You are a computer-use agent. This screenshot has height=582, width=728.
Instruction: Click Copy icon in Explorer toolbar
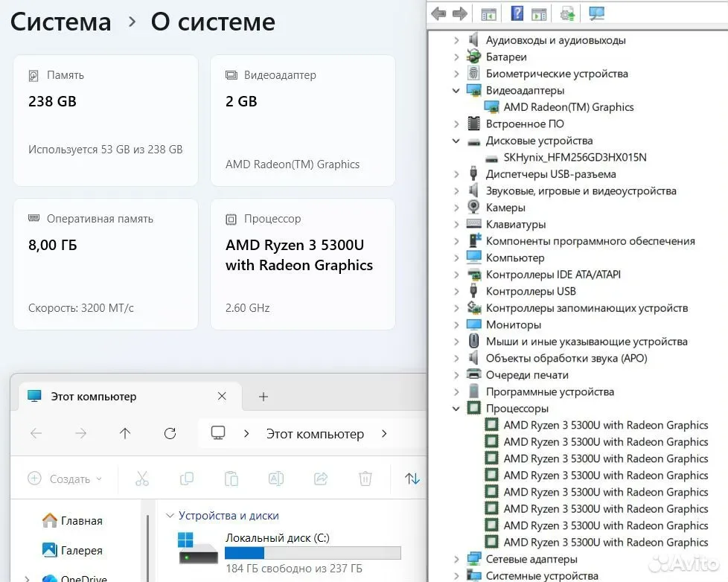point(187,479)
